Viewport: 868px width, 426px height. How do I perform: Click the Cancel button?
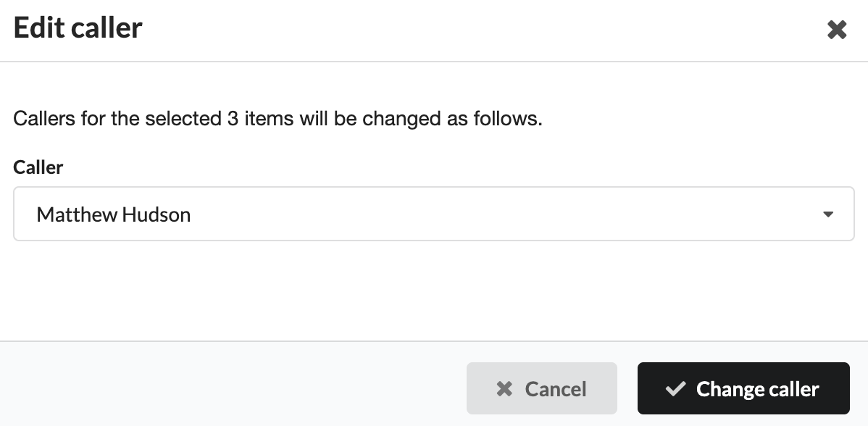point(541,388)
